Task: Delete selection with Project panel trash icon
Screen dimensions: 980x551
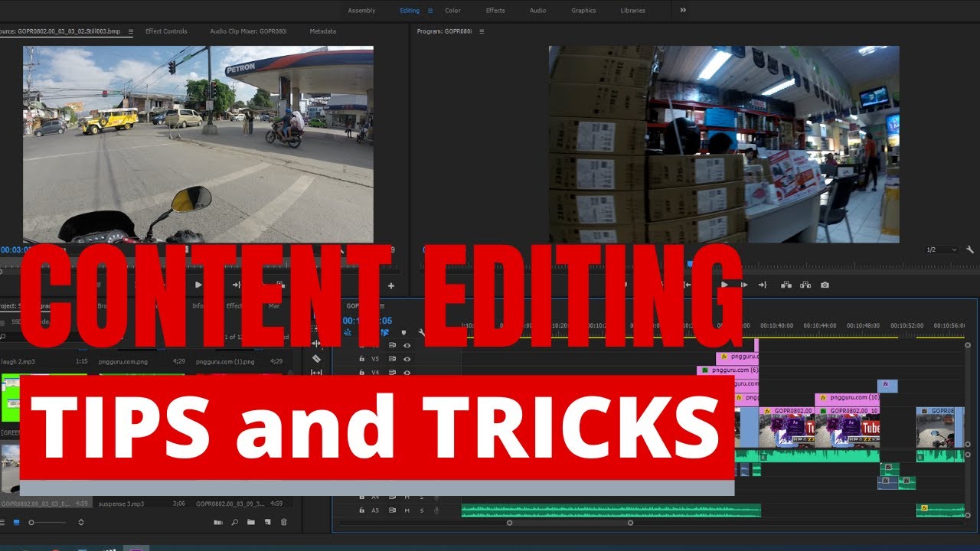Action: pyautogui.click(x=284, y=522)
